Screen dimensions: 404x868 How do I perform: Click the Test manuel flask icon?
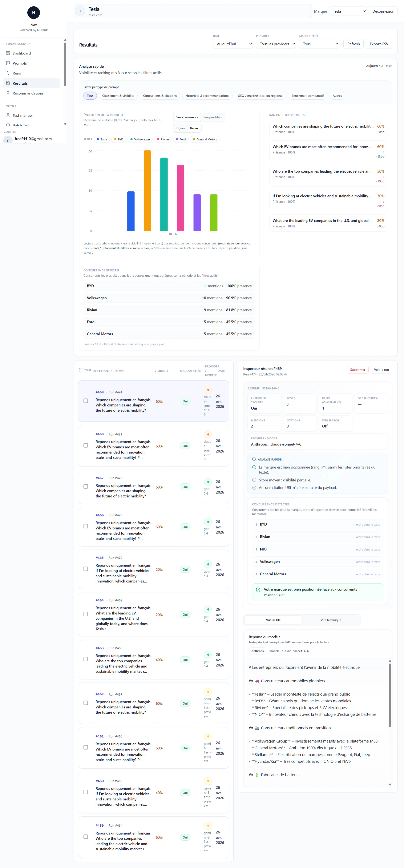click(x=8, y=115)
